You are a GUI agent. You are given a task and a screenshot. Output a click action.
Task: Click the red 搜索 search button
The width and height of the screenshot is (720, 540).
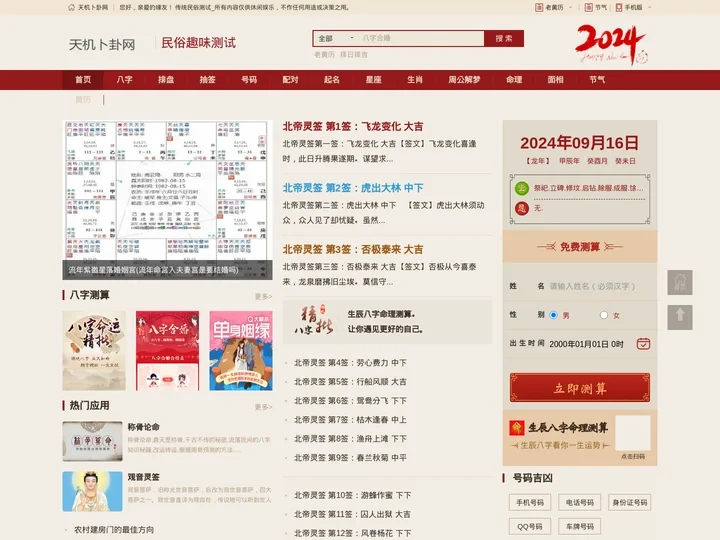[504, 39]
